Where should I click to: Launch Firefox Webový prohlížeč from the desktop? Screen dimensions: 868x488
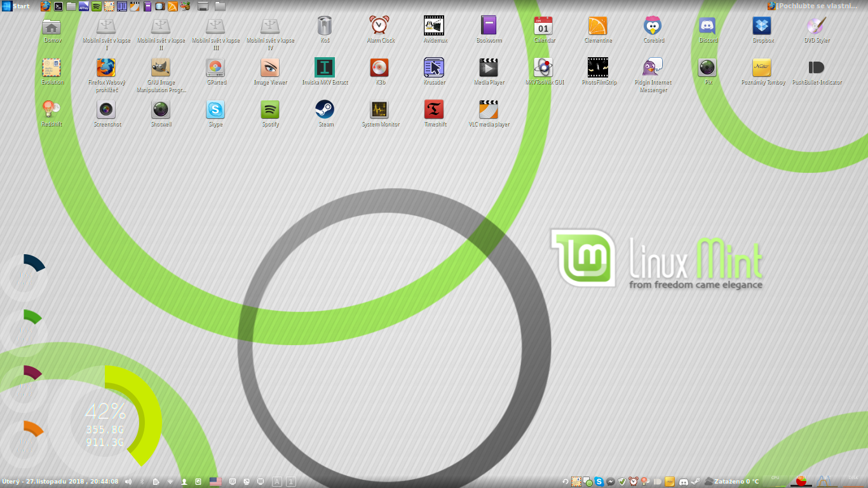(x=106, y=75)
